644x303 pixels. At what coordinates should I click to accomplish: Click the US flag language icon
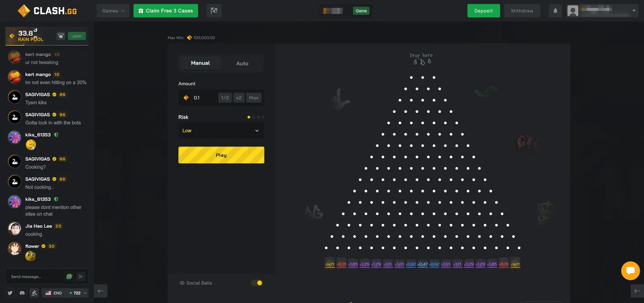click(x=48, y=293)
